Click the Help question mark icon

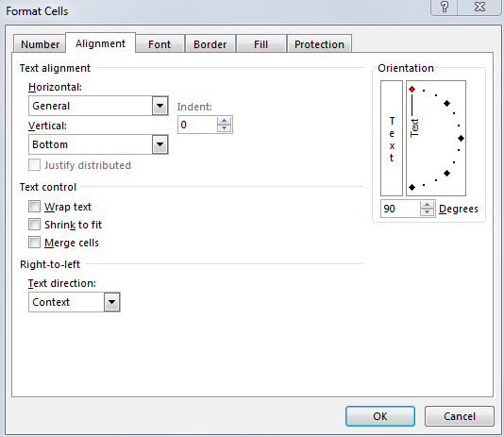444,7
